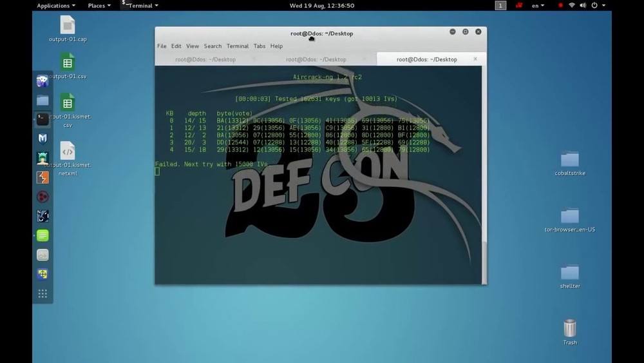Launch Maltego red icon in dock
This screenshot has width=644, height=363.
(x=43, y=197)
